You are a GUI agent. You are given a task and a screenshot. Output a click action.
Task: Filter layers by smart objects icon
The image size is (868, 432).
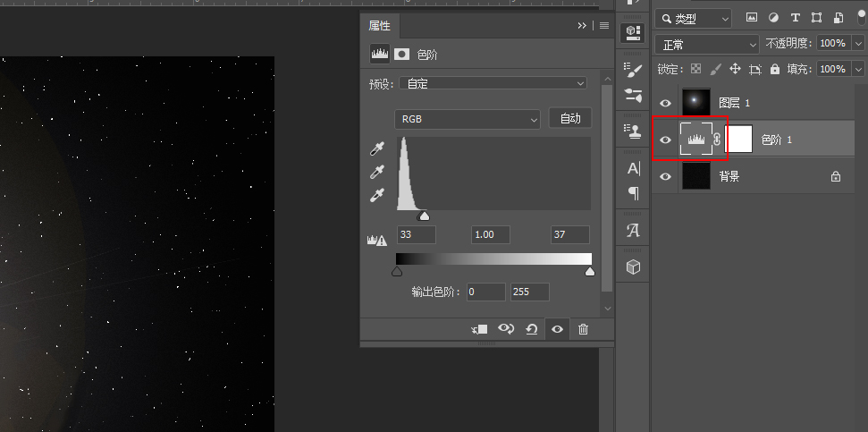pyautogui.click(x=838, y=18)
